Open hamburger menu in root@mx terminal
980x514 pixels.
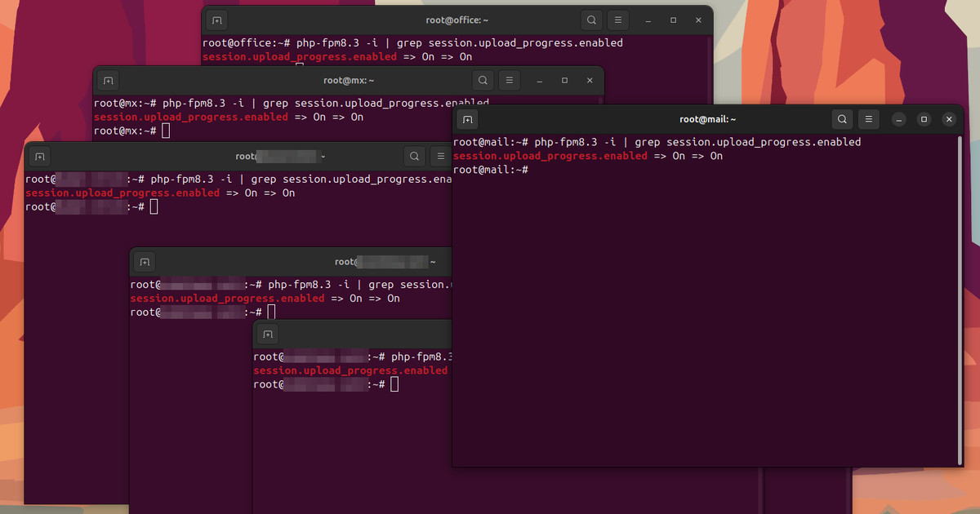point(510,81)
